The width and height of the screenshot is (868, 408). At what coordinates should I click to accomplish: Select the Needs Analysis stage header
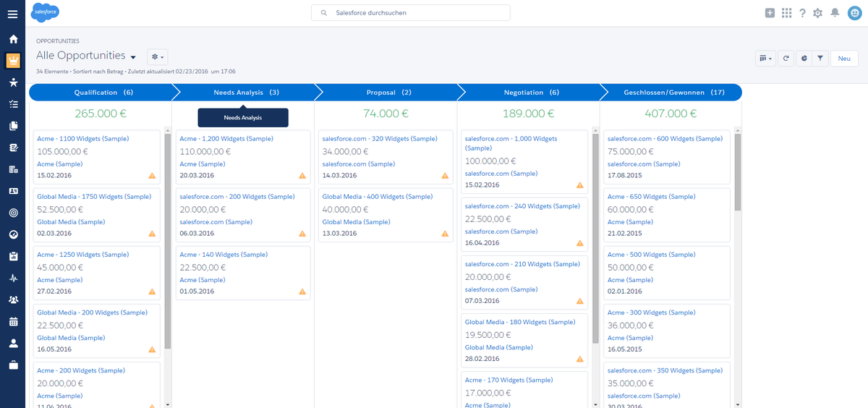[244, 92]
